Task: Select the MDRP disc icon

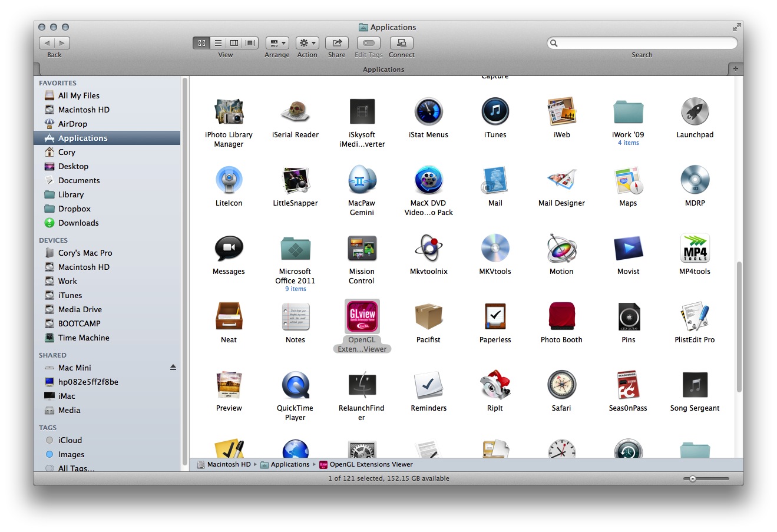Action: tap(695, 180)
